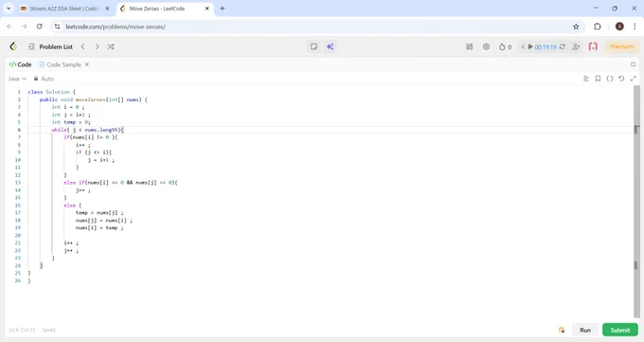Select the Move Zeroes - LeetCode browser tab
This screenshot has width=644, height=342.
[x=157, y=9]
